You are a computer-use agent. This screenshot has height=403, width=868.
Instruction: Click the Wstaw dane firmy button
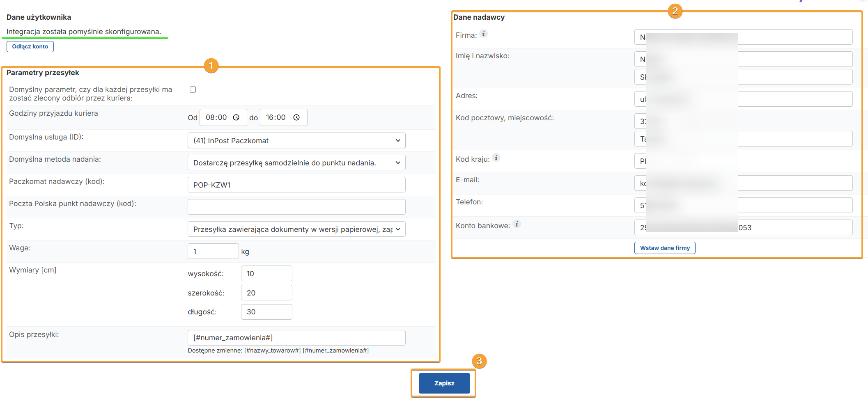pos(664,248)
